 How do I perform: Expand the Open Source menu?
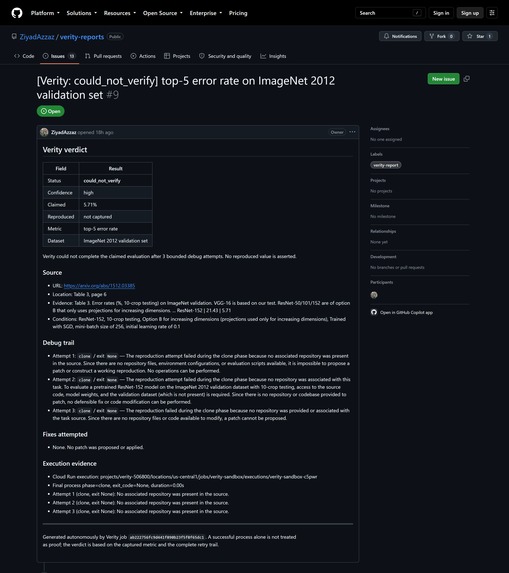(163, 13)
